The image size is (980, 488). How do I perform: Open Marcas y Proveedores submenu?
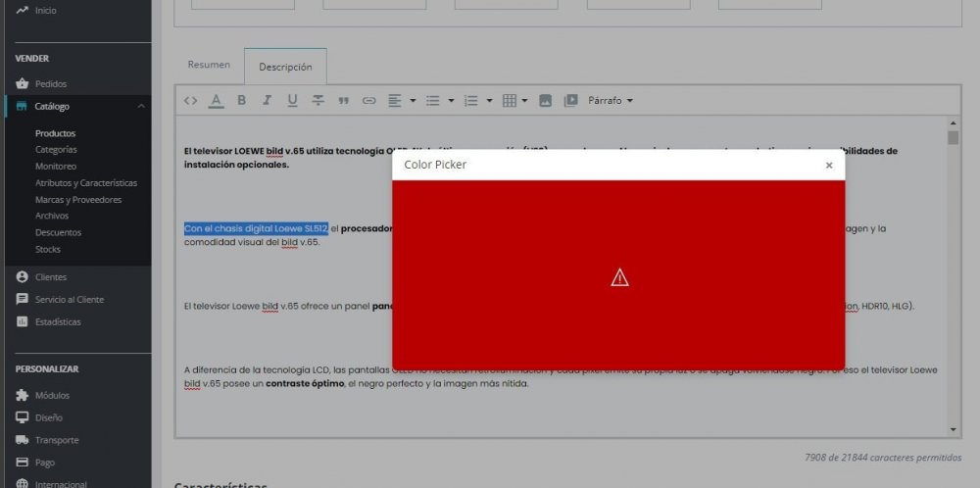[78, 200]
